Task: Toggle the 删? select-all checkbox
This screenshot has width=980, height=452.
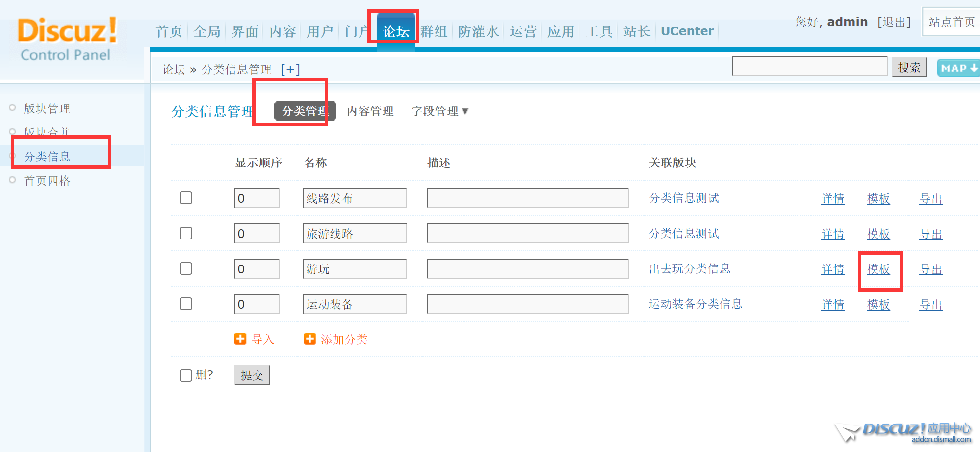Action: click(x=186, y=375)
